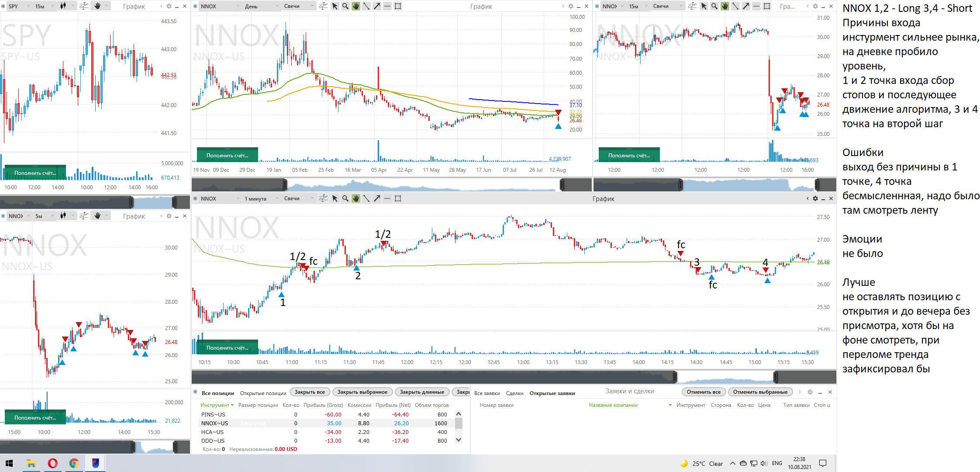Toggle the hand pan tool in NNOX 1-minute chart
The width and height of the screenshot is (980, 472).
(356, 198)
